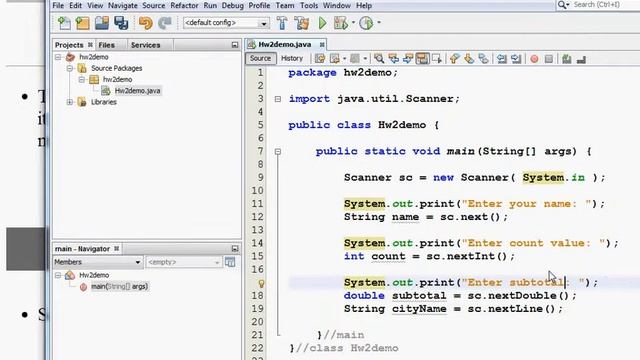Open the File menu
This screenshot has height=360, width=640.
tap(58, 6)
